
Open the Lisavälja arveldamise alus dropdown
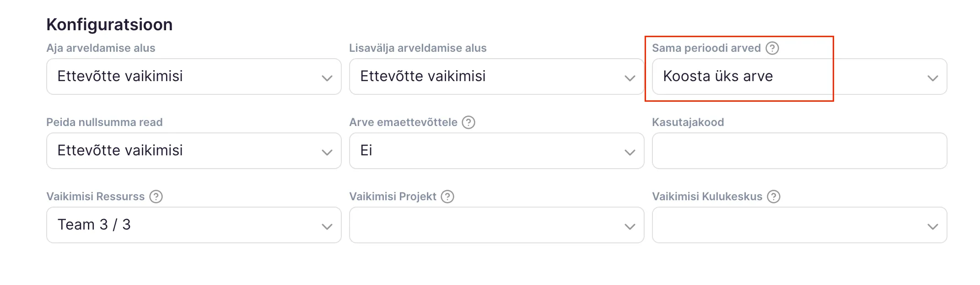click(x=496, y=77)
